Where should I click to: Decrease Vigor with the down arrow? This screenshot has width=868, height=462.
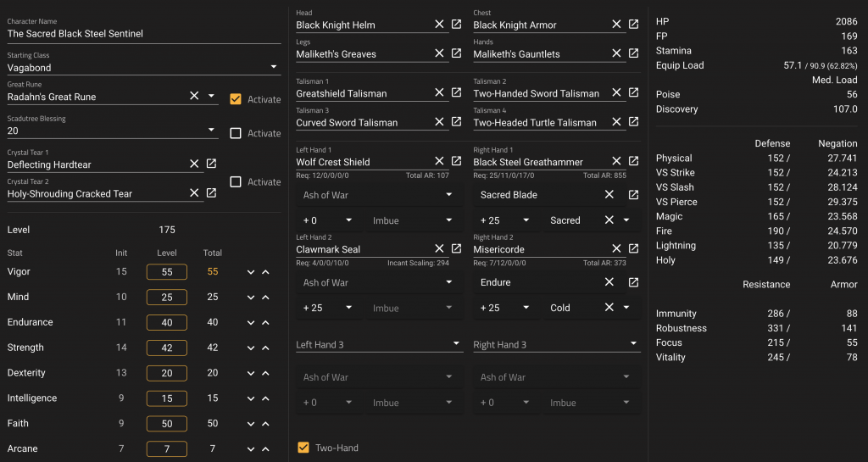coord(251,271)
